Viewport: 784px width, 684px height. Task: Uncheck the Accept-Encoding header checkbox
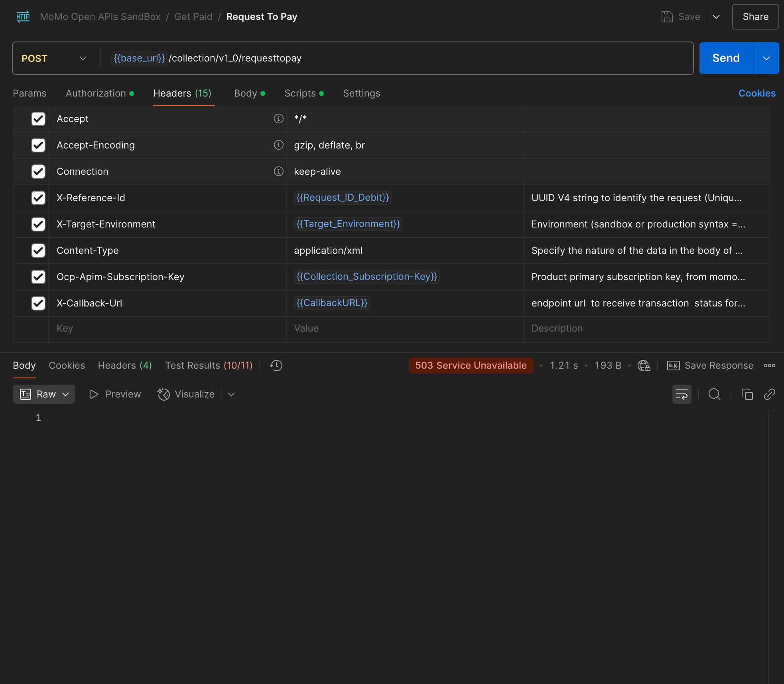coord(38,145)
